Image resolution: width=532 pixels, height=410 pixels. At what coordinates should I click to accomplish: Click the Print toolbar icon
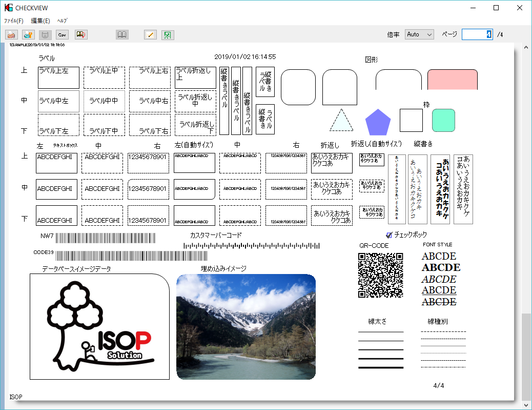point(12,35)
